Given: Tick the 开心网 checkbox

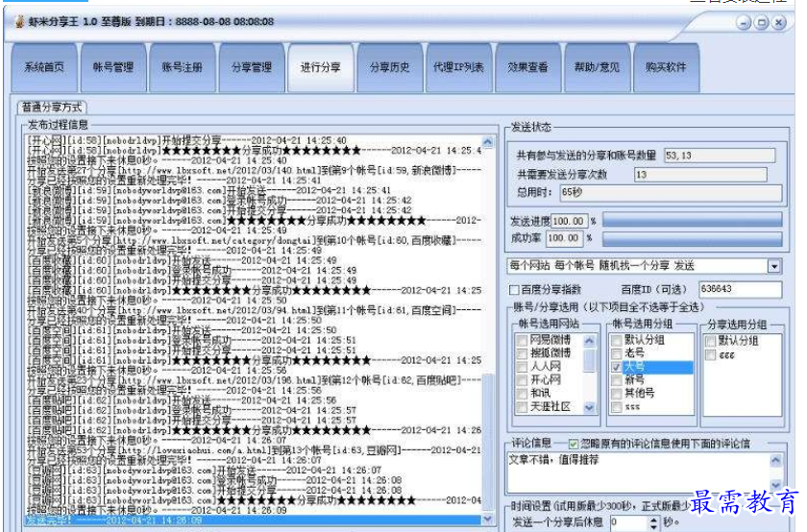Looking at the screenshot, I should click(x=522, y=380).
